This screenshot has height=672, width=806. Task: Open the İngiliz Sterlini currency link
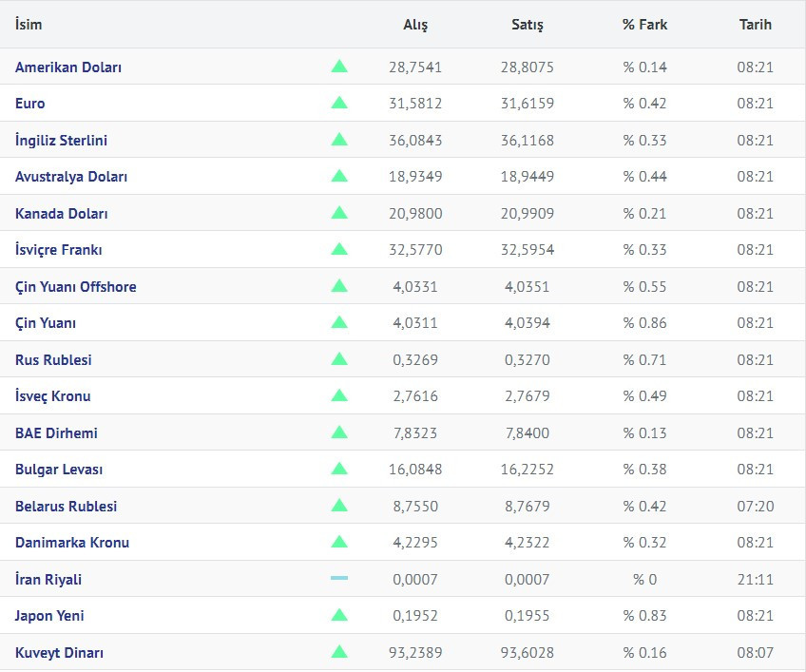61,141
